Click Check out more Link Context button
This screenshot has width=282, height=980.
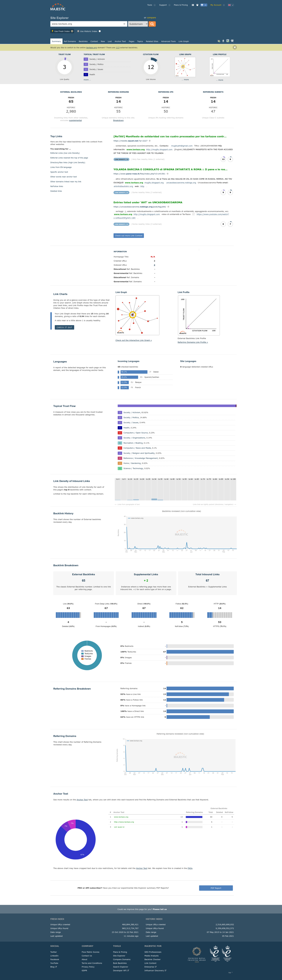pyautogui.click(x=129, y=235)
